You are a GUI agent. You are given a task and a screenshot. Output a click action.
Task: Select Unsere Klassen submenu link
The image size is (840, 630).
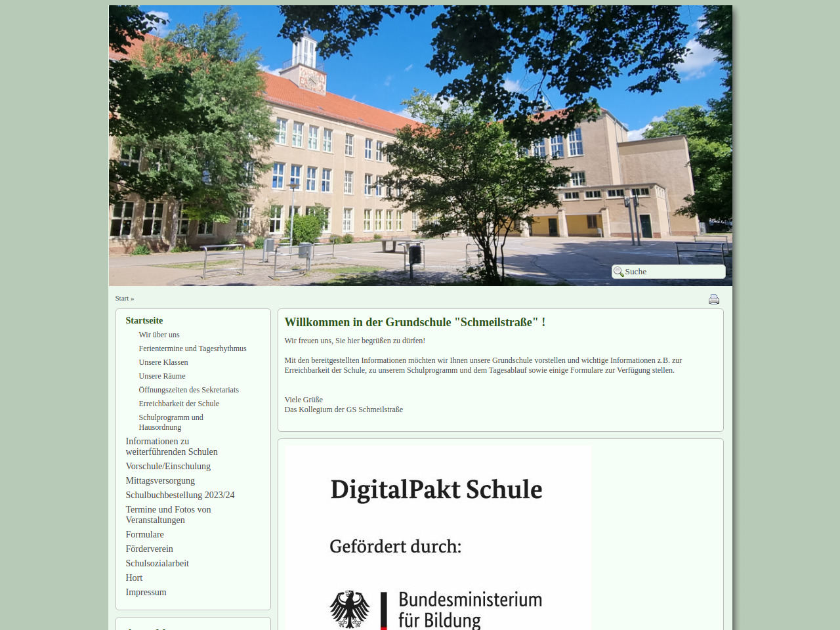pyautogui.click(x=163, y=362)
